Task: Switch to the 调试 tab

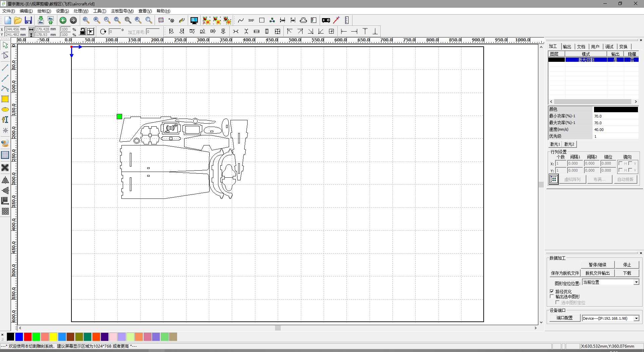Action: pyautogui.click(x=609, y=47)
